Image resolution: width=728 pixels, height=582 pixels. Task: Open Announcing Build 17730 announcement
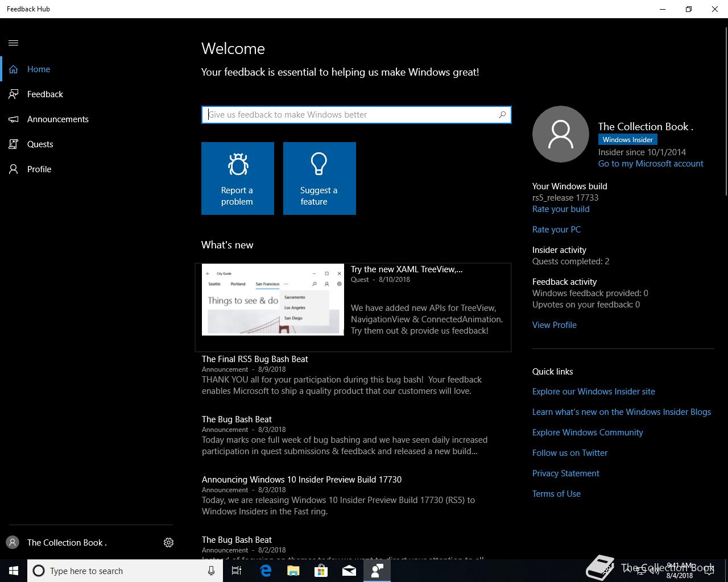pyautogui.click(x=301, y=480)
